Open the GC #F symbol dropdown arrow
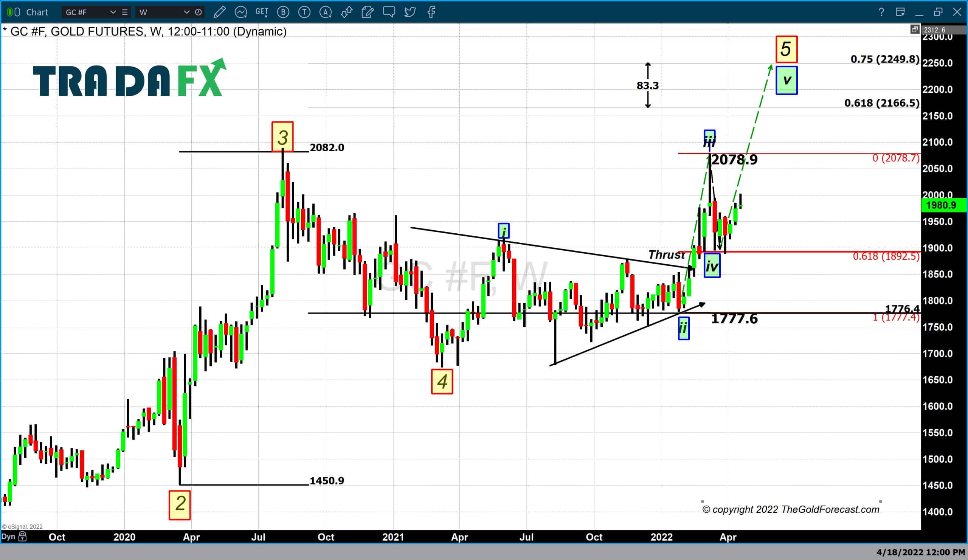 [x=113, y=12]
